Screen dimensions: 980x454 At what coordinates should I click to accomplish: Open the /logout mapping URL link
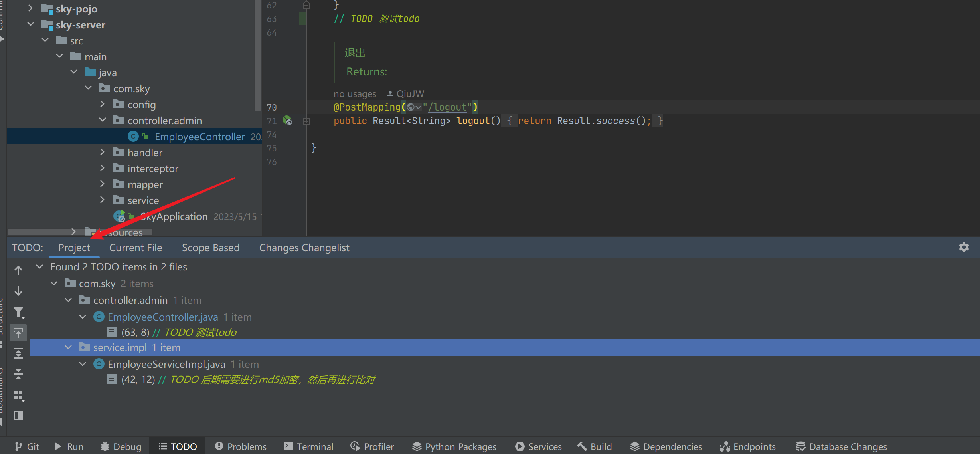pyautogui.click(x=447, y=107)
